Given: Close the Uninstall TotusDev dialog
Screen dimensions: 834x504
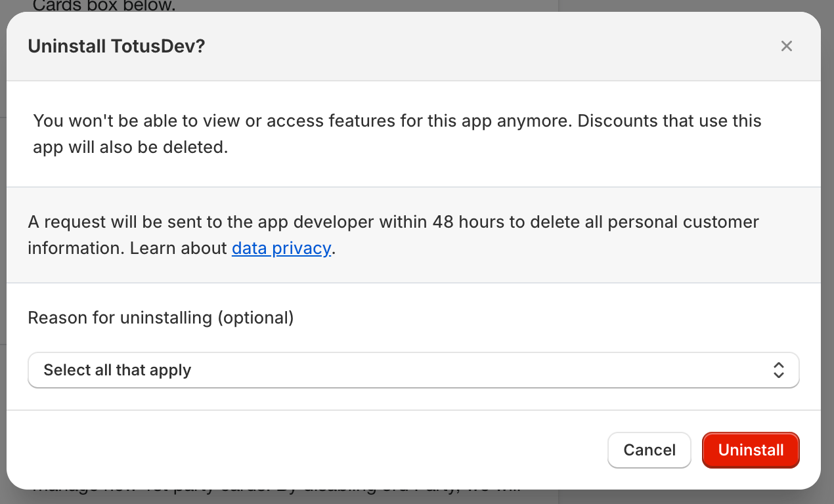Looking at the screenshot, I should [x=787, y=46].
